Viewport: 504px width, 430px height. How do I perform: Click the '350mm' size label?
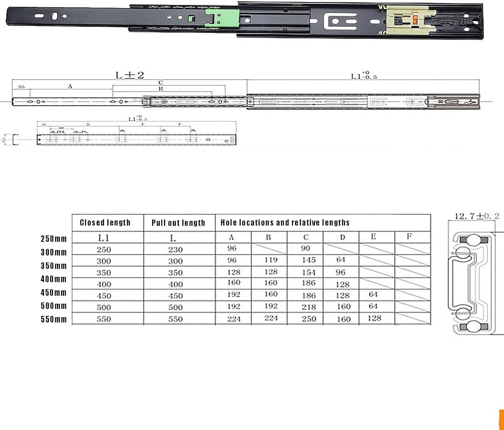click(54, 266)
